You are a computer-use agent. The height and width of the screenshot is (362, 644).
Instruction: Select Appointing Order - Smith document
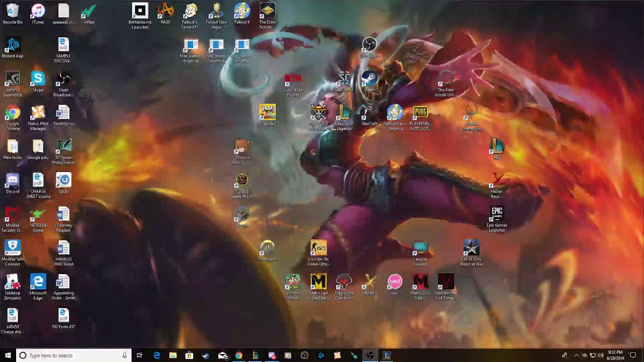63,287
